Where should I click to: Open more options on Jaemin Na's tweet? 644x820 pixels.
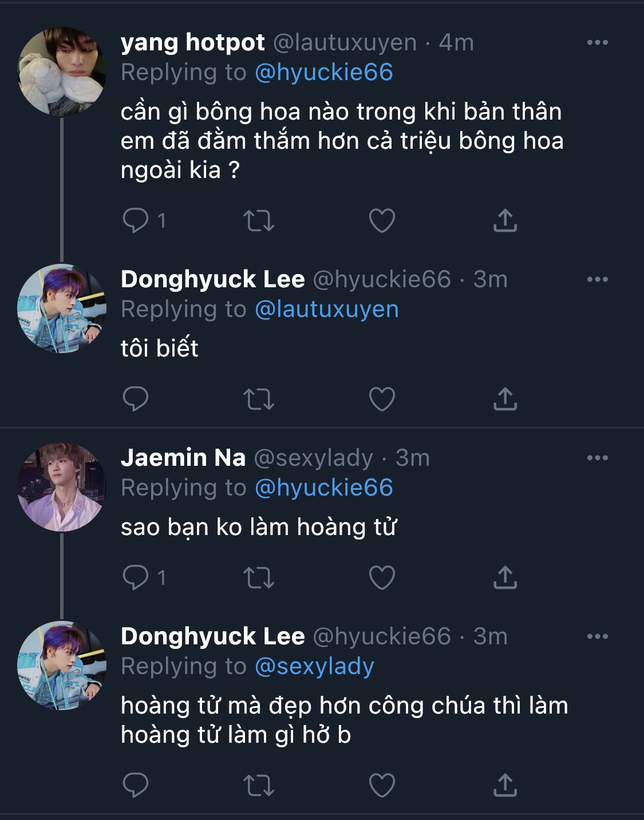point(597,458)
